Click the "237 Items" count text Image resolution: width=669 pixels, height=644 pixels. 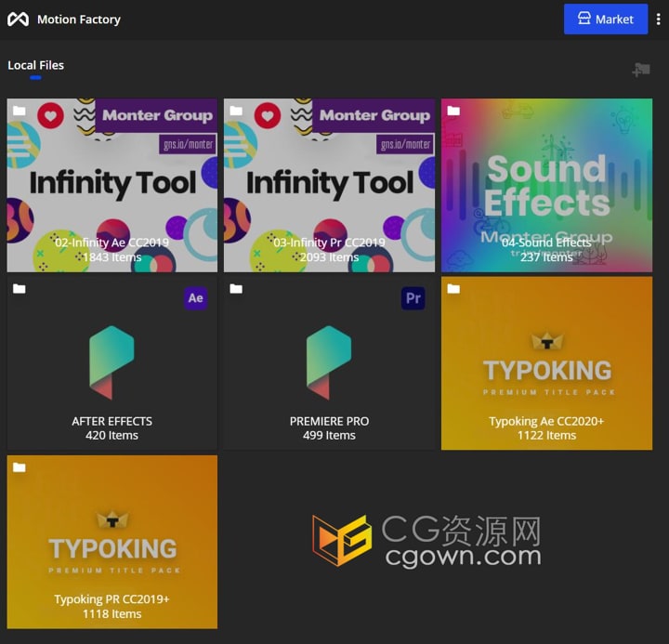546,257
